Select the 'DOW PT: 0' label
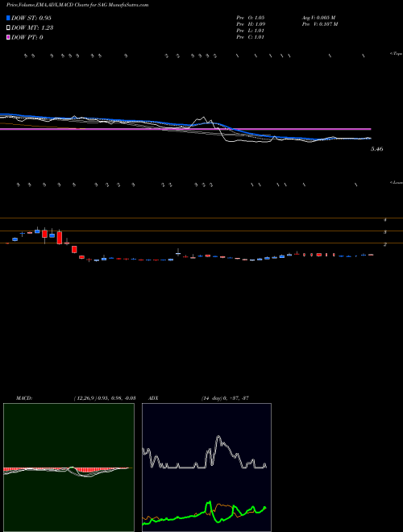This screenshot has width=403, height=532. tap(27, 37)
